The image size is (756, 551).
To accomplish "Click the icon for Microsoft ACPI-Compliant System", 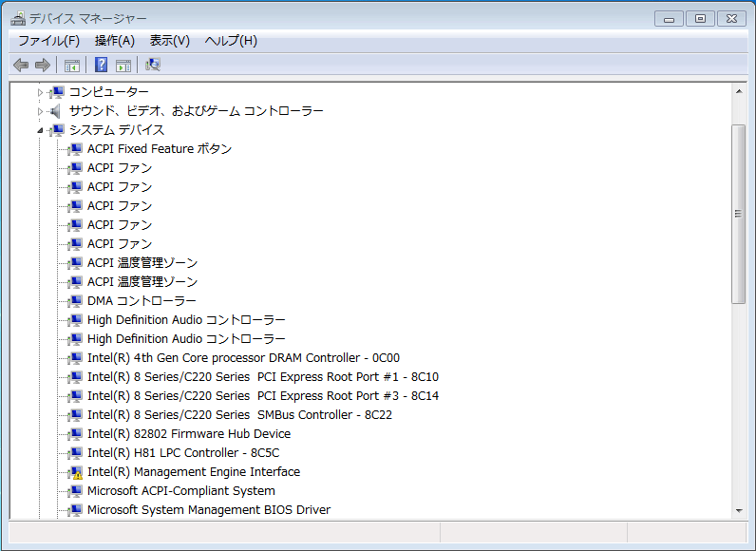I will pyautogui.click(x=75, y=491).
